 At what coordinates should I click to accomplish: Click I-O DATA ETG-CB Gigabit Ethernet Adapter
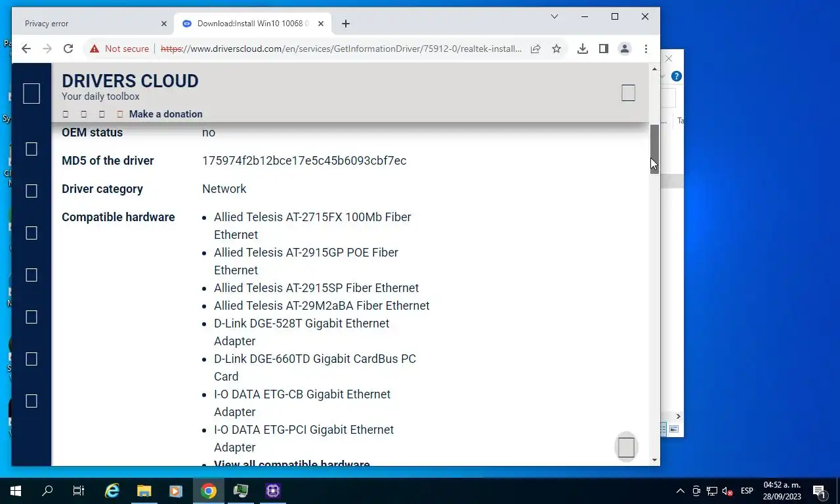coord(302,403)
